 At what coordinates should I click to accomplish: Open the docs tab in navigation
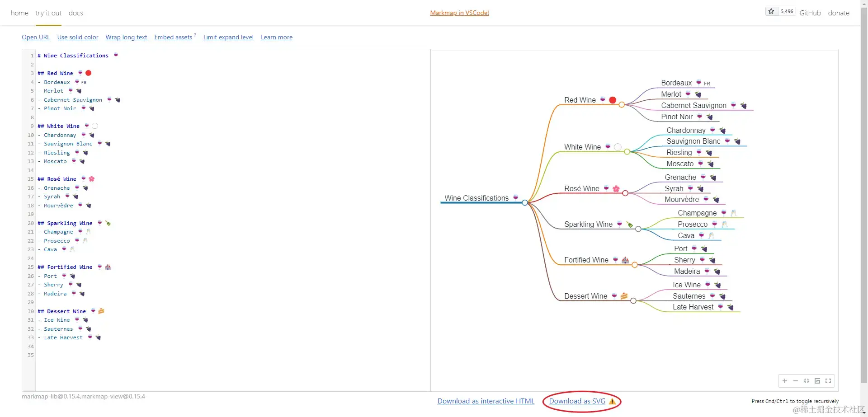click(75, 13)
